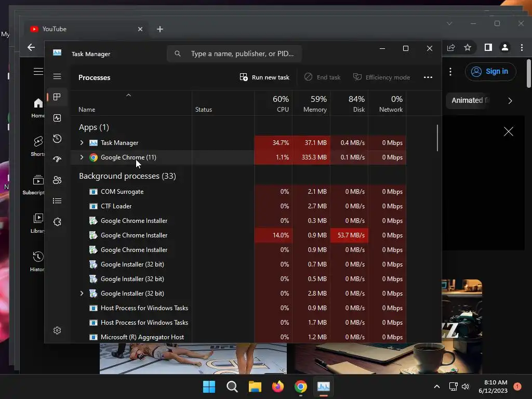
Task: Expand the Task Manager process group
Action: tap(82, 143)
